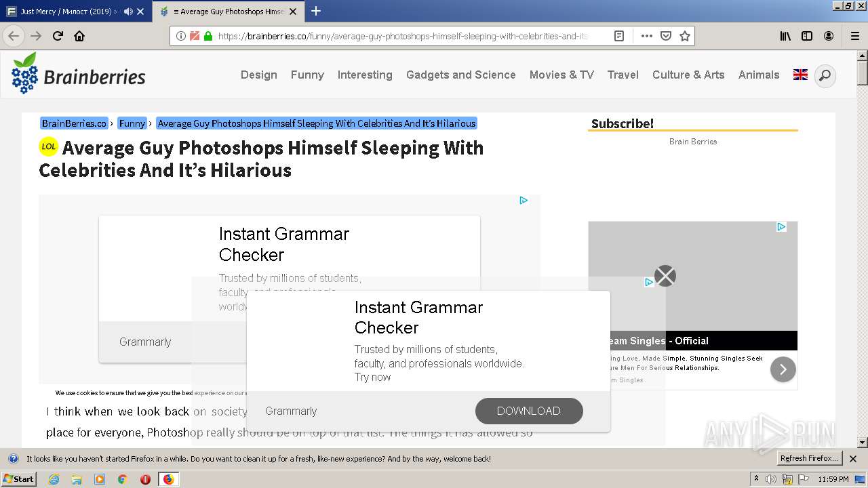Click 'Instant Grammar Checker' overlay ad headline
The height and width of the screenshot is (488, 868).
(418, 317)
